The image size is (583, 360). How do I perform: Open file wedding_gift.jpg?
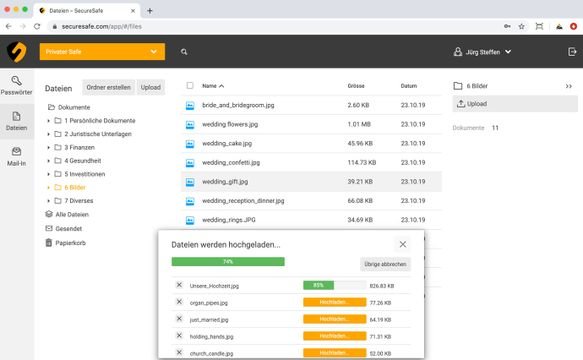[225, 182]
